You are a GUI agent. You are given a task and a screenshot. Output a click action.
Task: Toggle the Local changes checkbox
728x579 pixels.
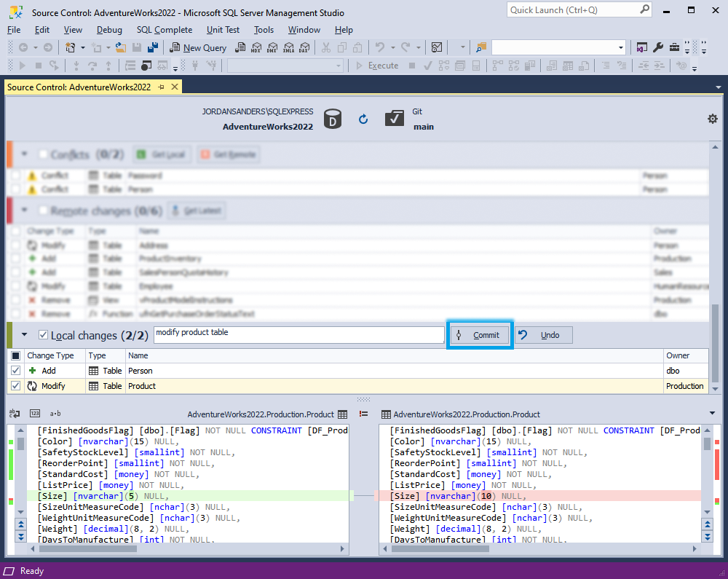43,335
